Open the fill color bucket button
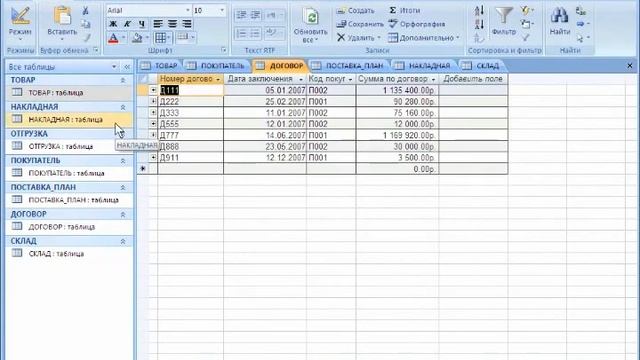The width and height of the screenshot is (640, 360). pyautogui.click(x=137, y=38)
